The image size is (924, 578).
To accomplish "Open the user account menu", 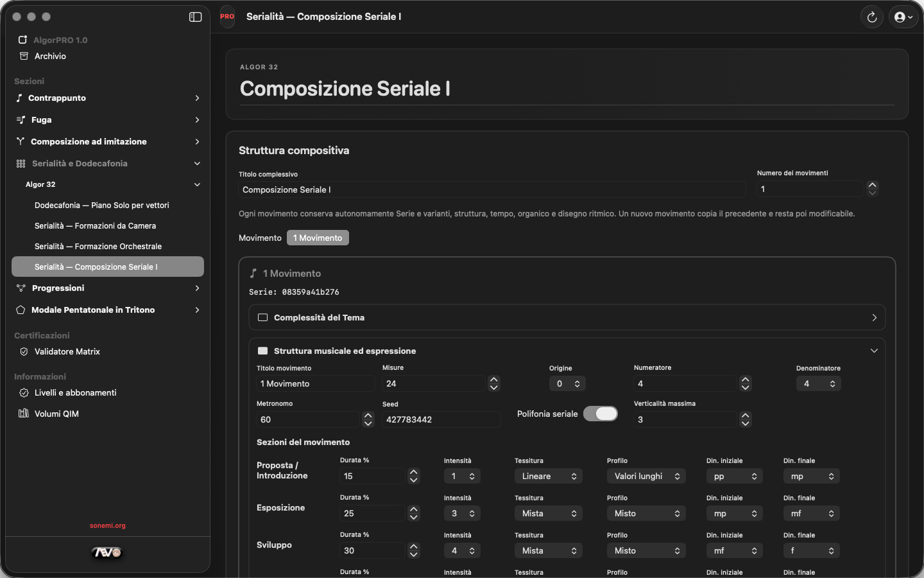I will click(903, 17).
